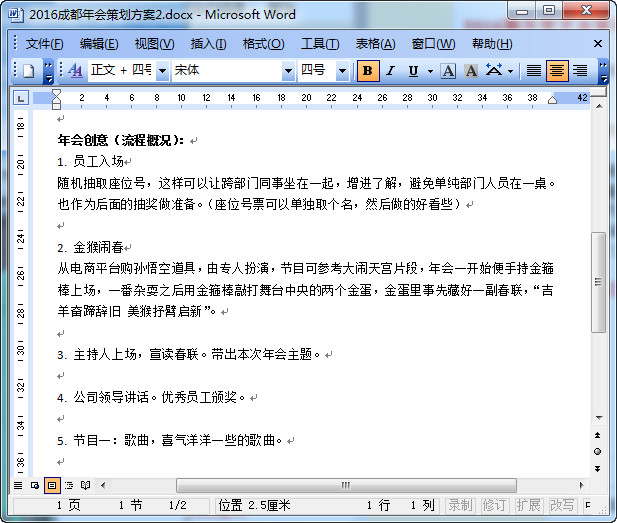Viewport: 617px width, 523px height.
Task: Toggle Bold formatting button
Action: coord(368,71)
